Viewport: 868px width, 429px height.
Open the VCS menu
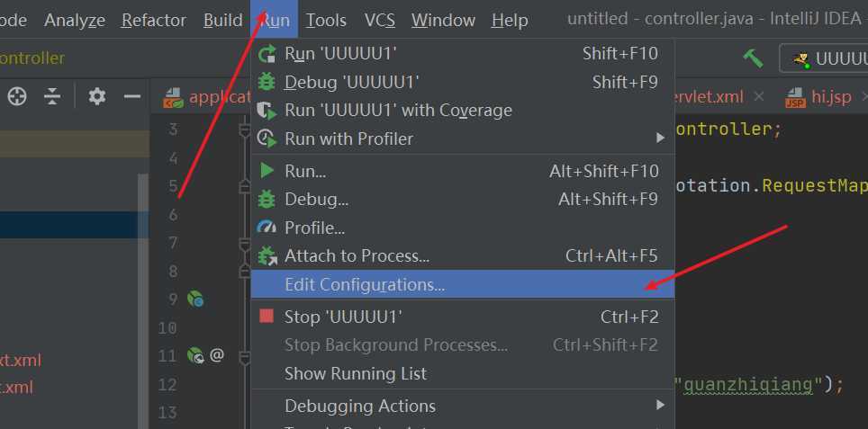click(380, 21)
